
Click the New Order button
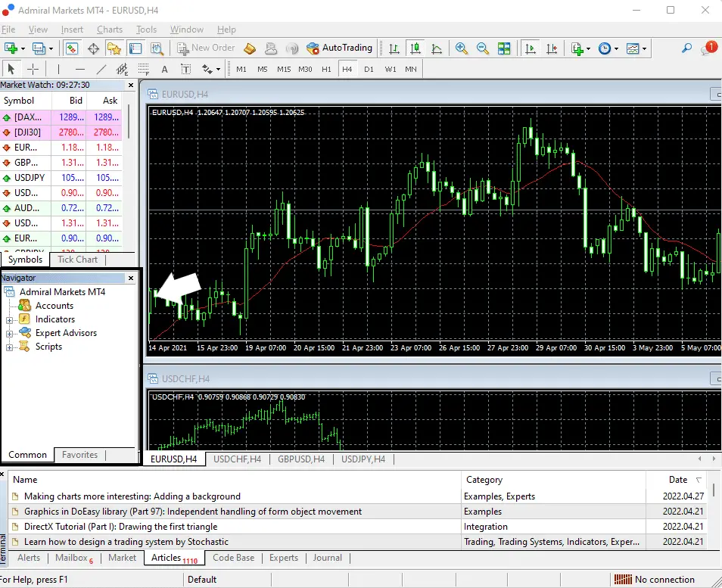coord(206,48)
